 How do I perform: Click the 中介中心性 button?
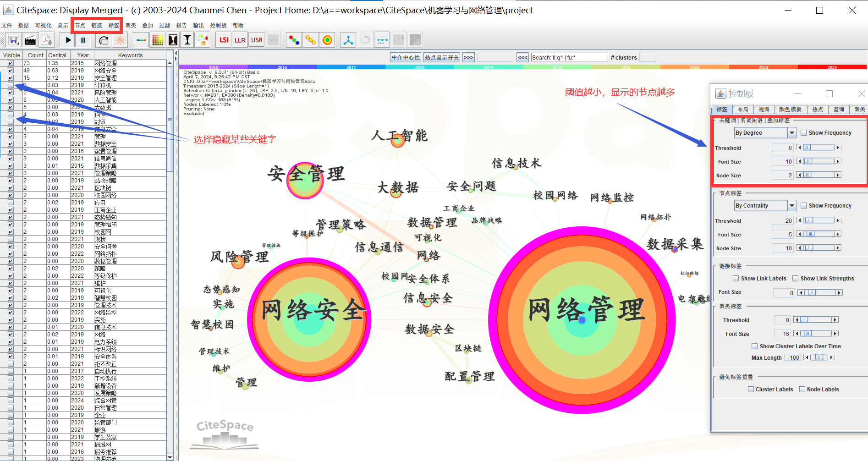[x=406, y=57]
